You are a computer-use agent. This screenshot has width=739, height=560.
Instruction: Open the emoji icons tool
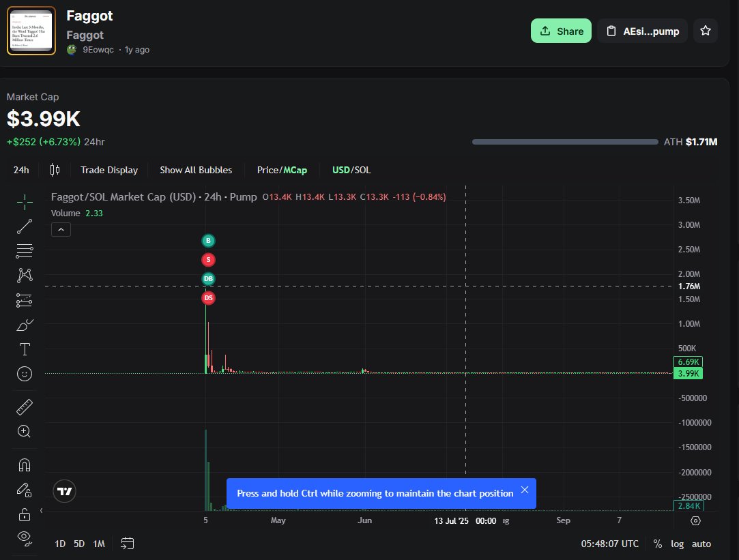(x=25, y=374)
